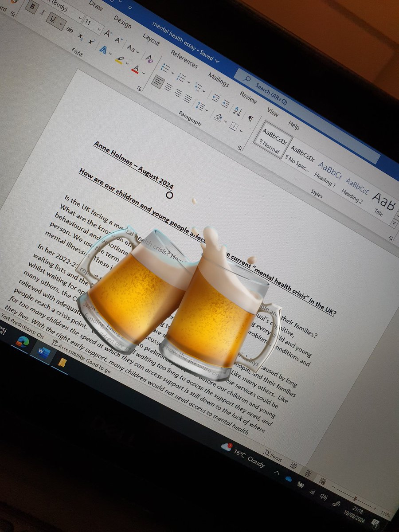
Task: Open underline style dropdown arrow
Action: pyautogui.click(x=61, y=24)
